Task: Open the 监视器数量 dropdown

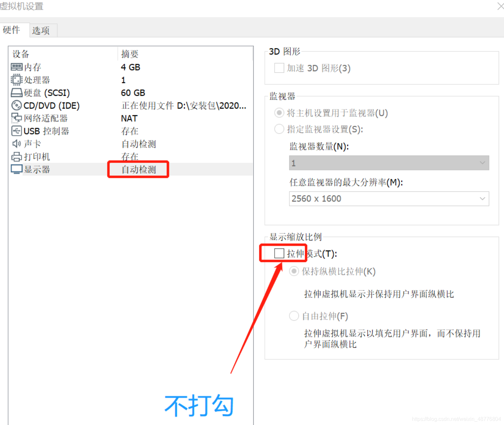Action: click(389, 163)
